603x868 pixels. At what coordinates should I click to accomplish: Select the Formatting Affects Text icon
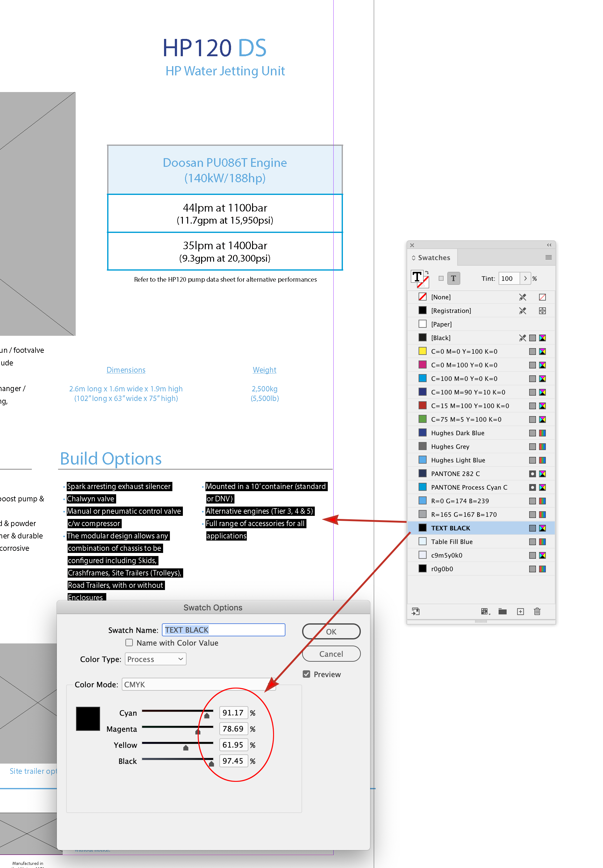coord(453,278)
